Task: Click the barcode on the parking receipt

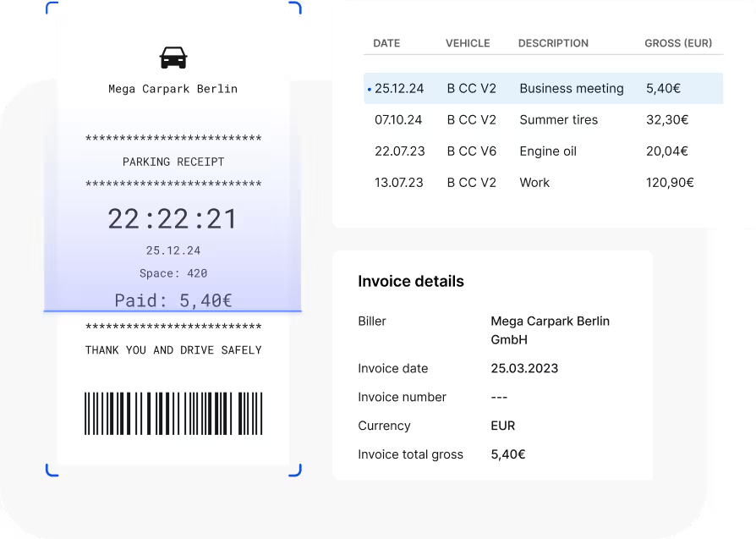Action: [173, 414]
